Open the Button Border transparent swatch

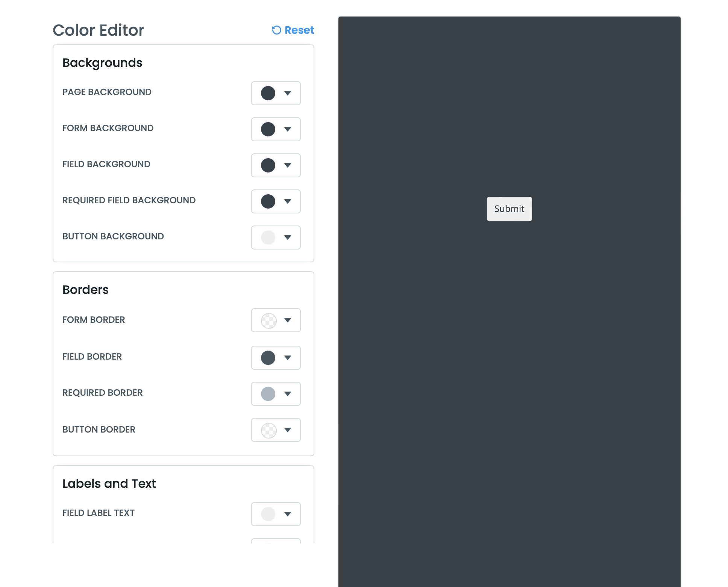click(x=268, y=430)
